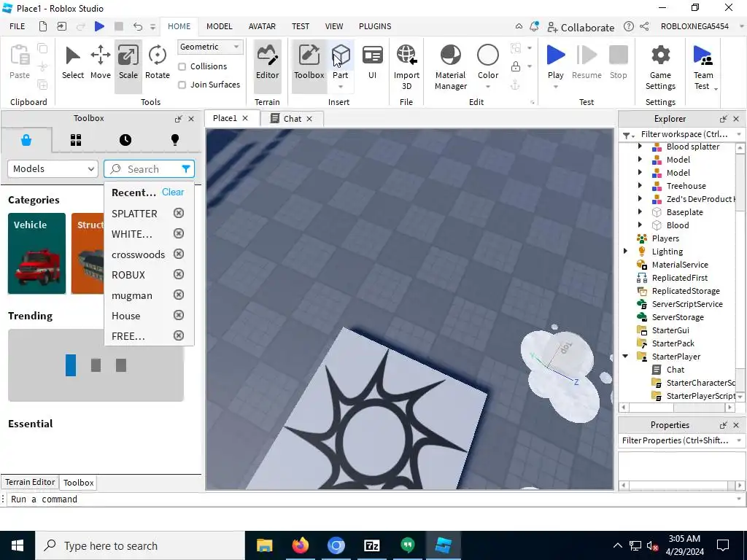Open the Part type dropdown arrow
Image resolution: width=747 pixels, height=560 pixels.
pos(341,87)
